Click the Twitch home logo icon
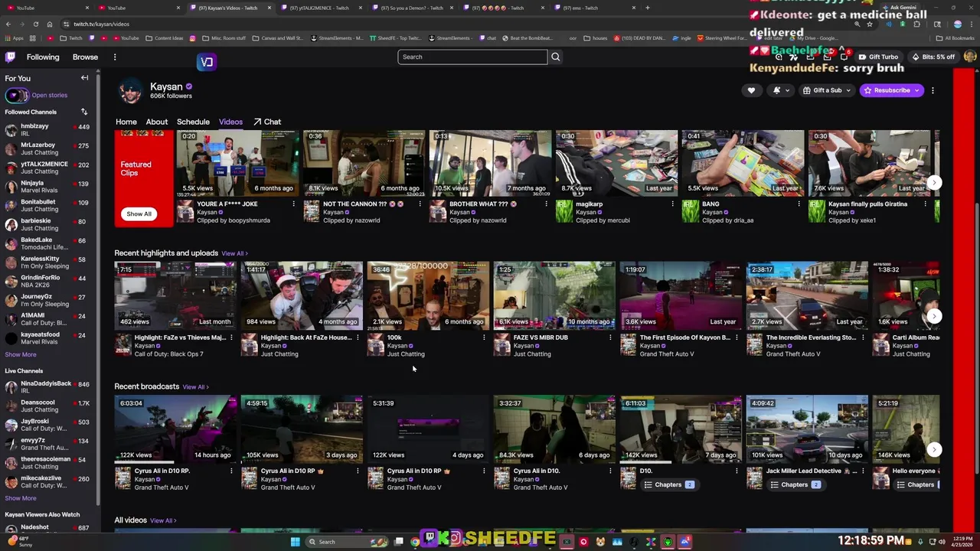This screenshot has height=551, width=980. [10, 57]
